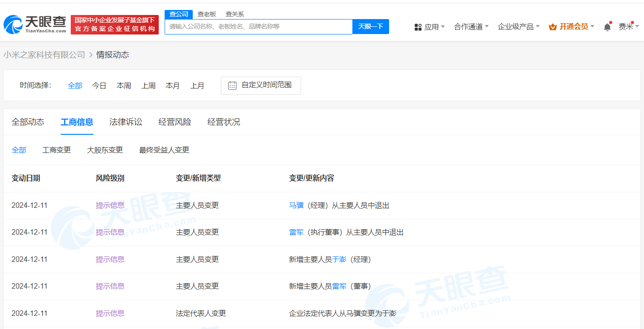Click the calendar icon in 自定义时间范围

(232, 85)
